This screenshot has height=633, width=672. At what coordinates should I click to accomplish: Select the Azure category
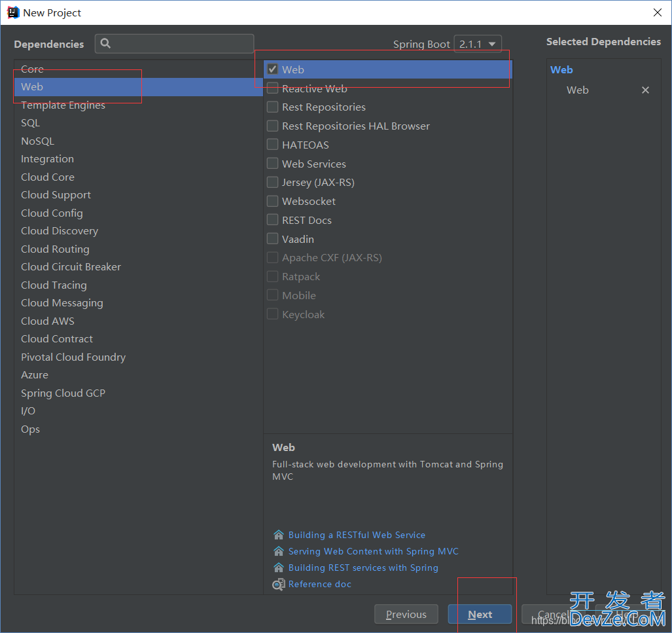click(x=139, y=375)
